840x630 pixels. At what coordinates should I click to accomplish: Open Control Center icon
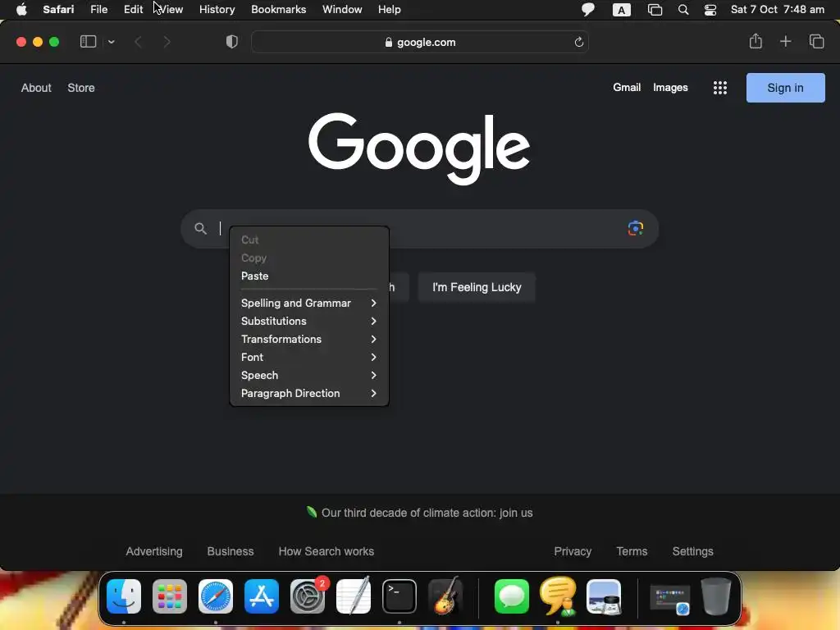click(710, 10)
